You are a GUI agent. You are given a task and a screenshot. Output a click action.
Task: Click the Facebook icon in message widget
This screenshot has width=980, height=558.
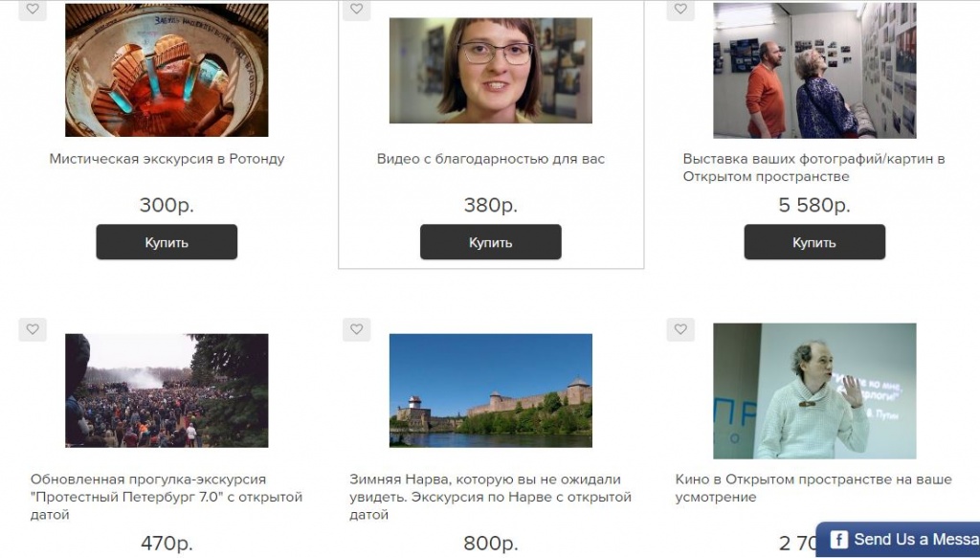click(838, 539)
